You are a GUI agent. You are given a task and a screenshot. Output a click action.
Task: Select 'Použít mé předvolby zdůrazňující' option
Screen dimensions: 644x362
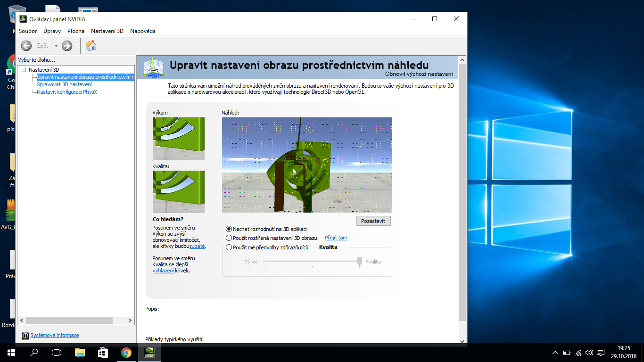point(267,247)
